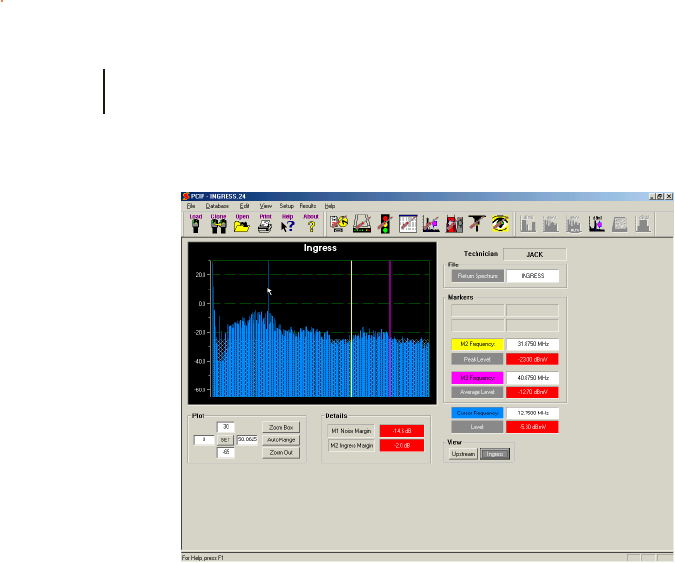Viewport: 675px width, 563px height.
Task: Switch view to Upstream
Action: tap(462, 454)
